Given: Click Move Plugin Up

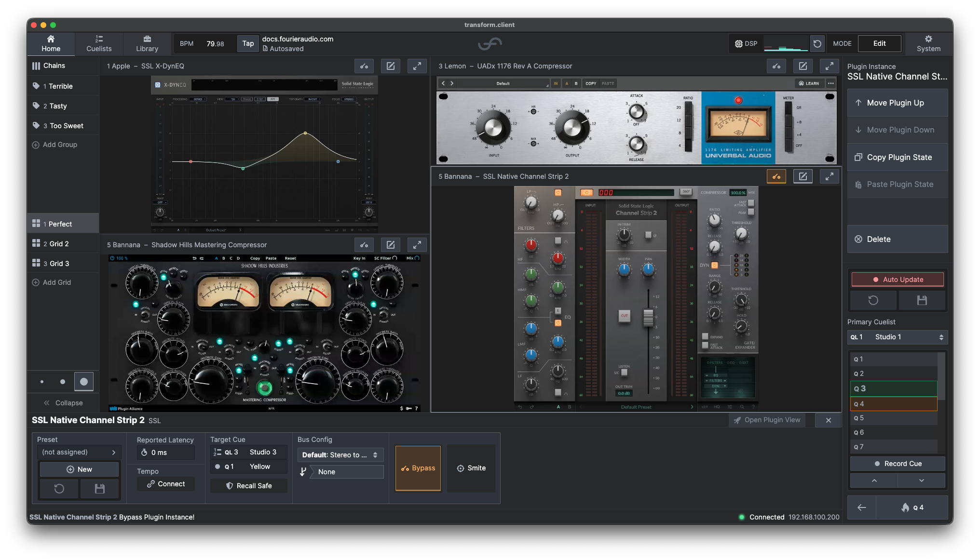Looking at the screenshot, I should coord(898,103).
